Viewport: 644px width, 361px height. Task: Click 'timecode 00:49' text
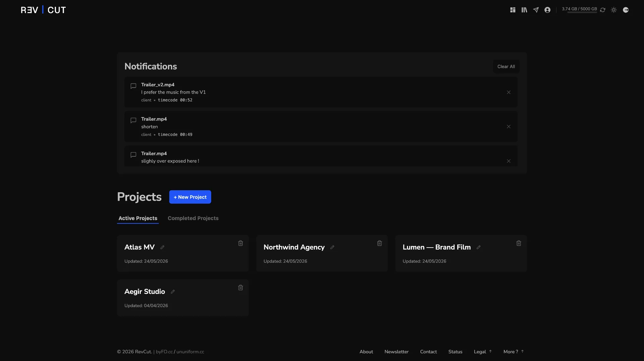click(x=175, y=135)
